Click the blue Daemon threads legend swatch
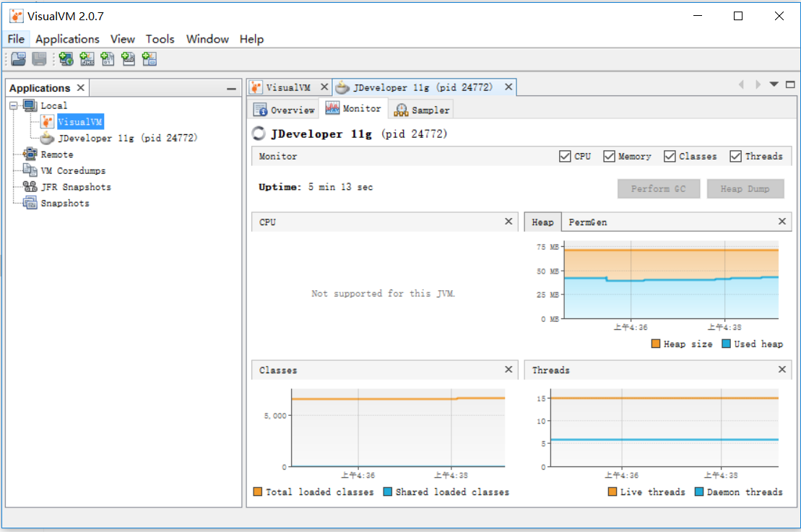Screen dimensions: 801x532 pos(699,492)
